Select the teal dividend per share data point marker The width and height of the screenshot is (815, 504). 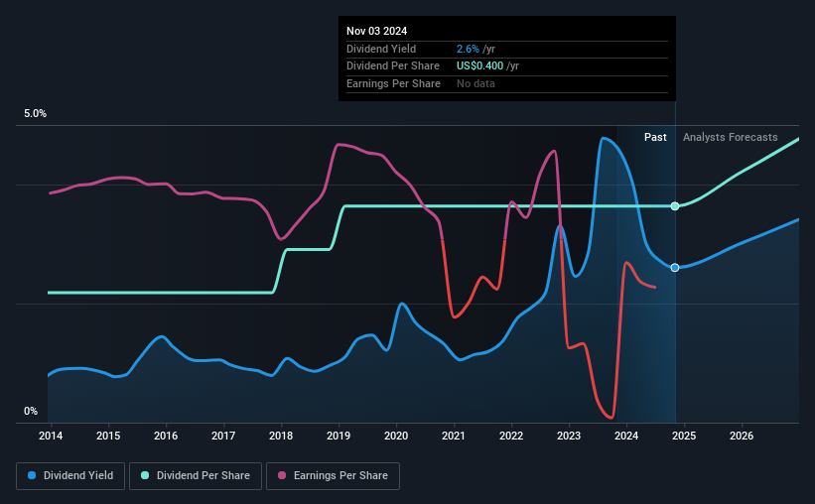tap(675, 206)
